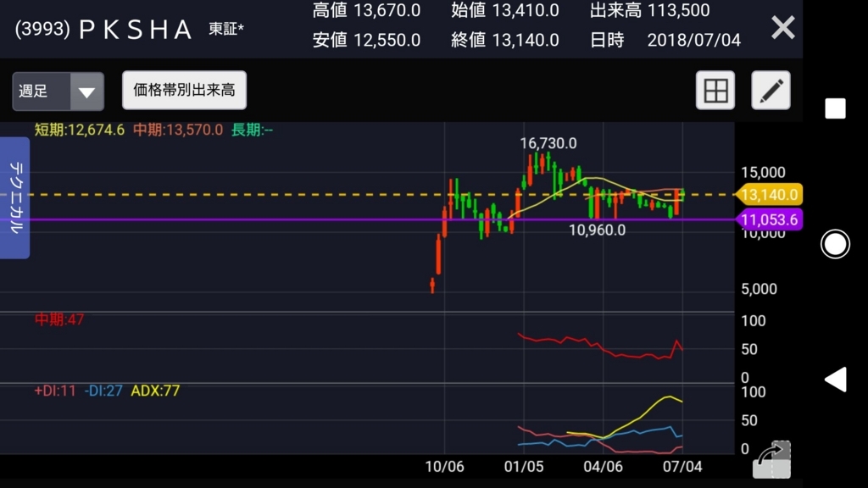Tap the 16,730.0 high label

pos(548,143)
